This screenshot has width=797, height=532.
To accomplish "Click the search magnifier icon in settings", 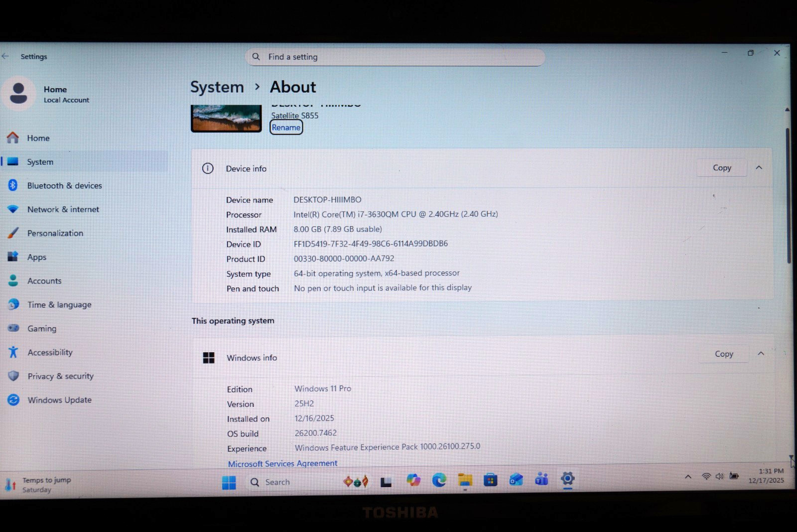I will pyautogui.click(x=256, y=57).
